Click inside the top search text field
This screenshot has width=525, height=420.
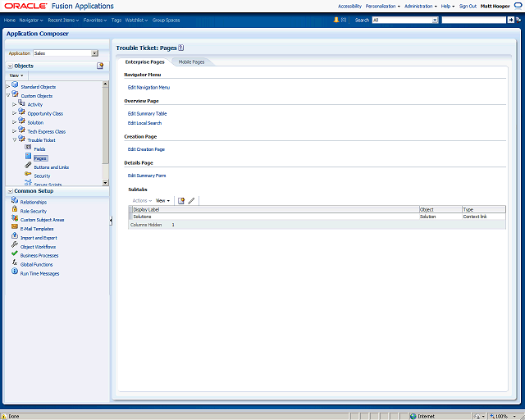click(474, 20)
